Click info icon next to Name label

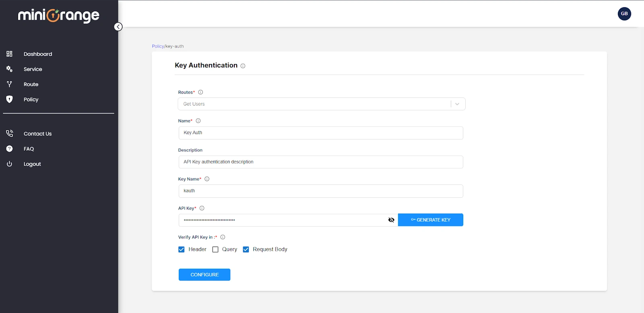tap(198, 121)
